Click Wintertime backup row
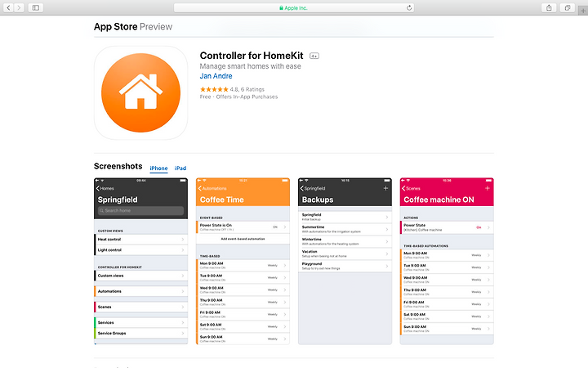This screenshot has width=588, height=368. point(345,241)
